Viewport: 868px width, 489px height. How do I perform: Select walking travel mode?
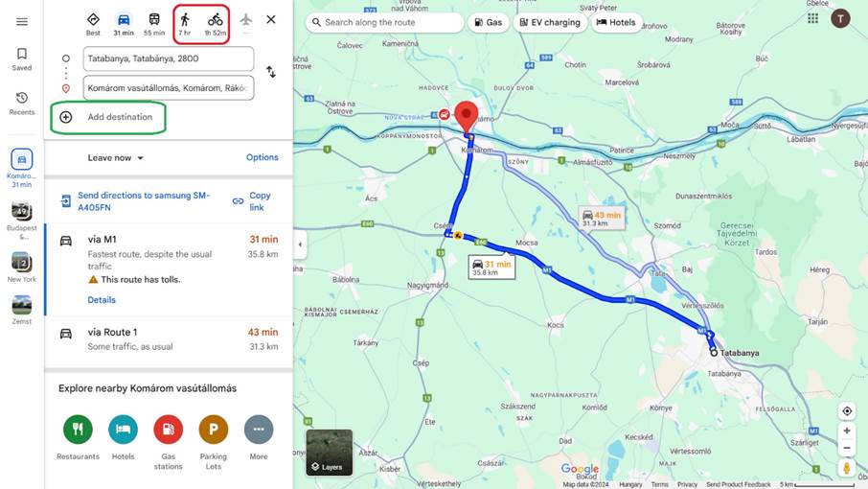185,24
